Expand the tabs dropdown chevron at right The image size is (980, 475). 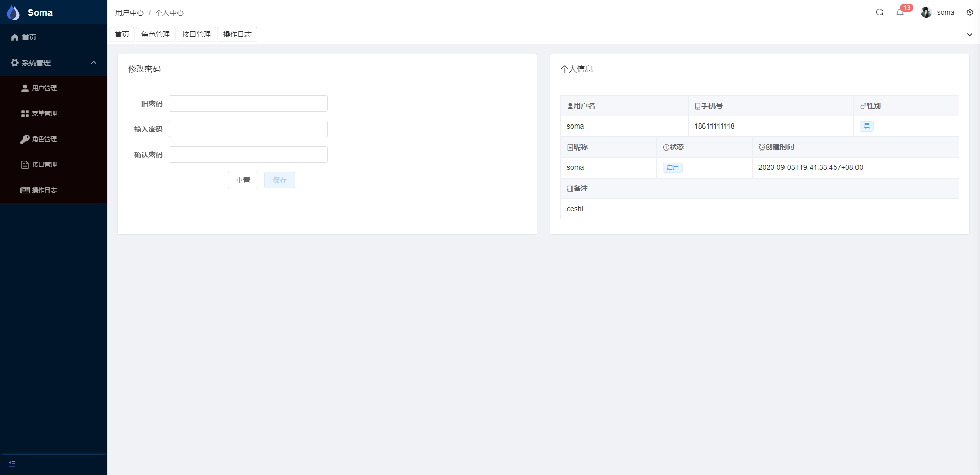pos(969,35)
